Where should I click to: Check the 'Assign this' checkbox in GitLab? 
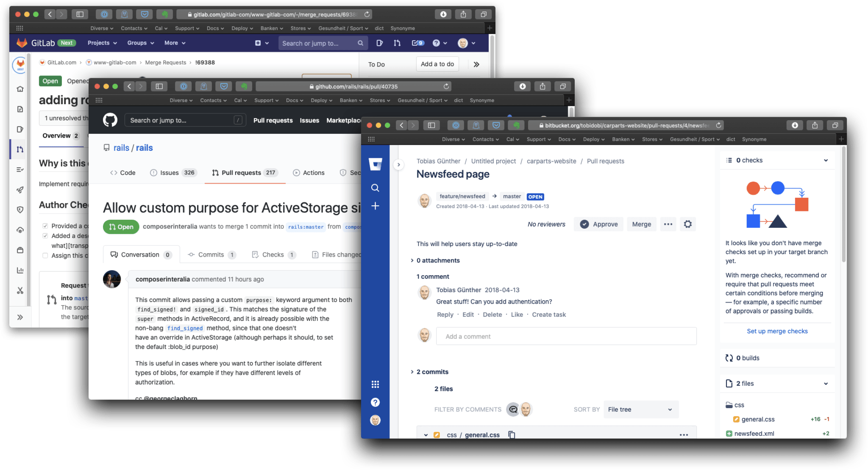pos(45,255)
